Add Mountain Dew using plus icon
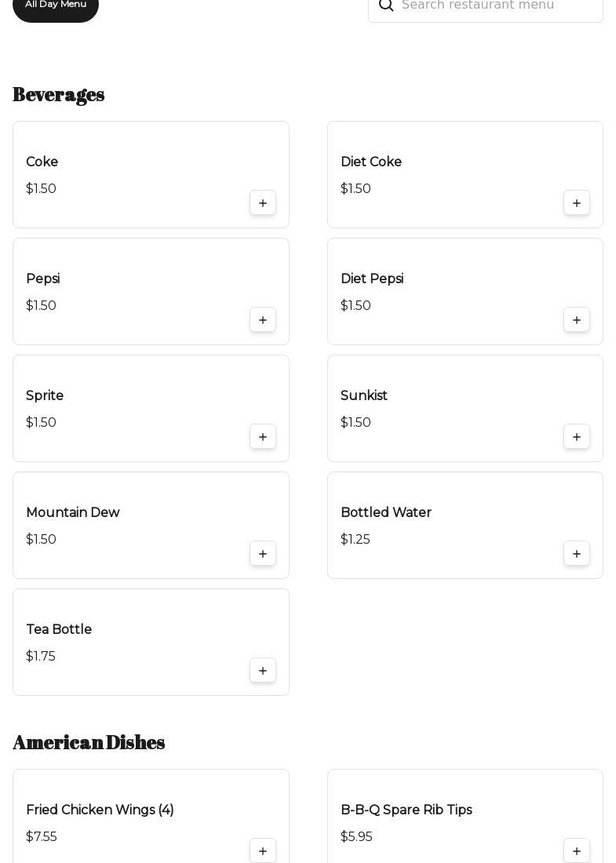This screenshot has width=616, height=863. coord(263,554)
